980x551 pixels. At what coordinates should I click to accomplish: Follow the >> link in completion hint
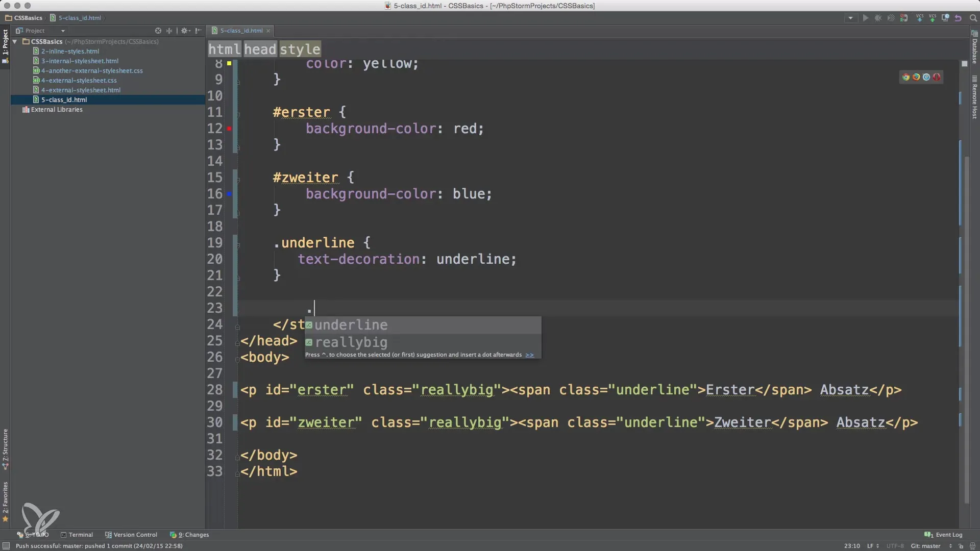pyautogui.click(x=529, y=355)
